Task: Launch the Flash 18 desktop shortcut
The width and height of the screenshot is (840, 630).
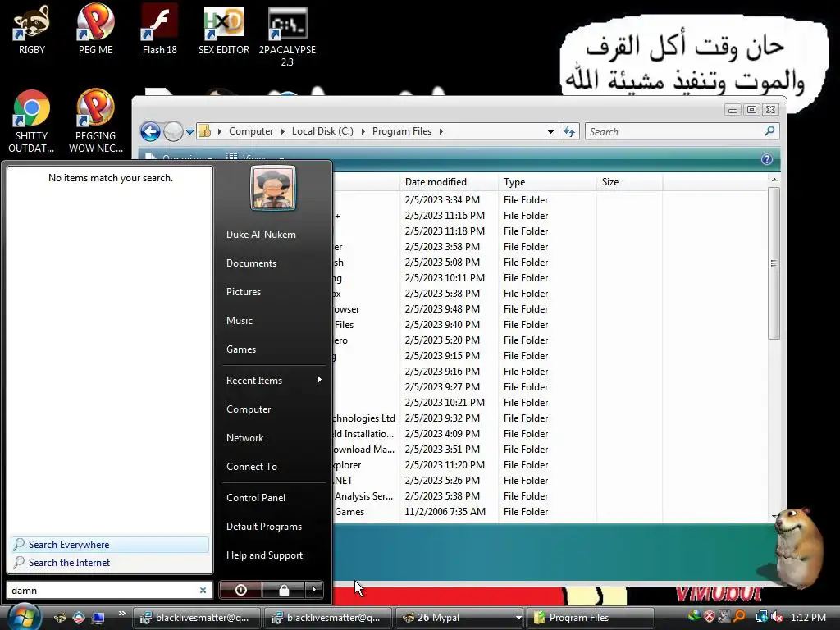Action: [160, 30]
